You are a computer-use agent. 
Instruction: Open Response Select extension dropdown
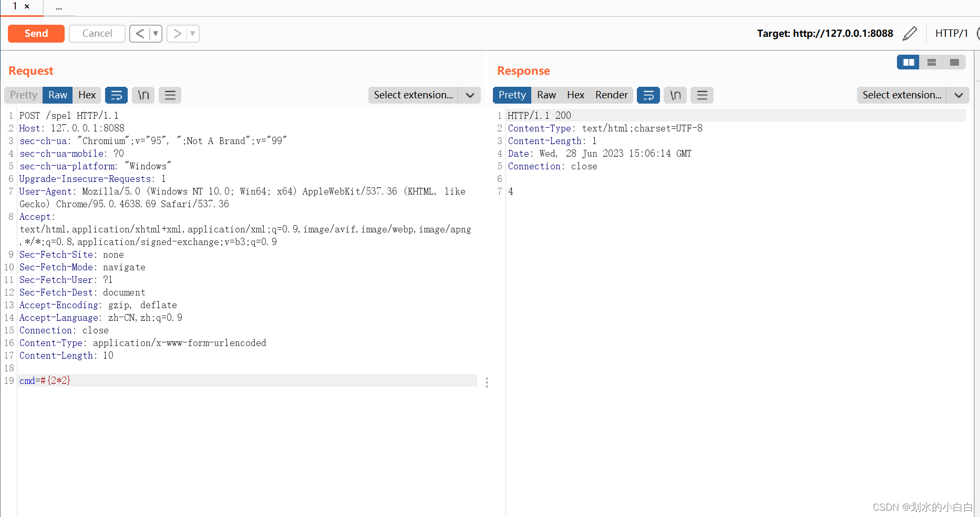pyautogui.click(x=902, y=95)
